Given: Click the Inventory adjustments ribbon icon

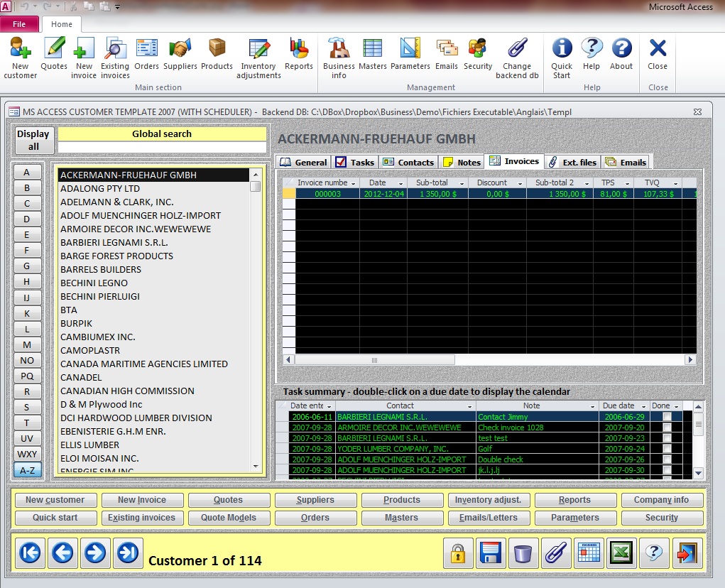Looking at the screenshot, I should [258, 57].
